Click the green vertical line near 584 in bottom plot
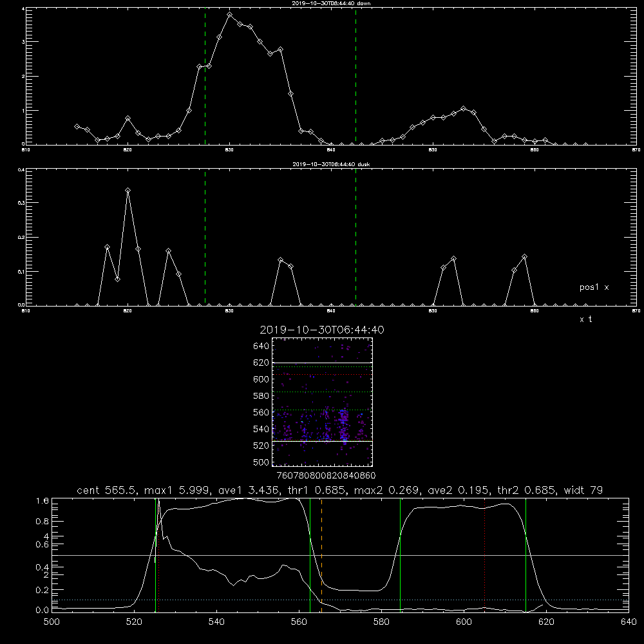Viewport: 644px width, 644px height. (400, 555)
